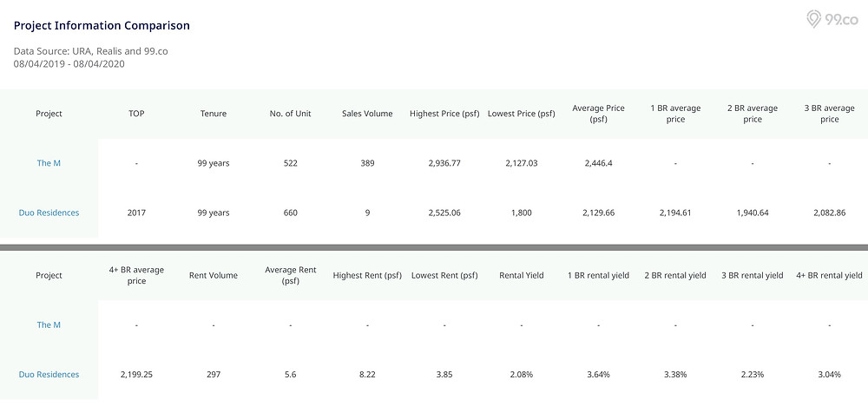Select Duo Residences rental yield 2.08%
This screenshot has height=406, width=868.
point(522,375)
